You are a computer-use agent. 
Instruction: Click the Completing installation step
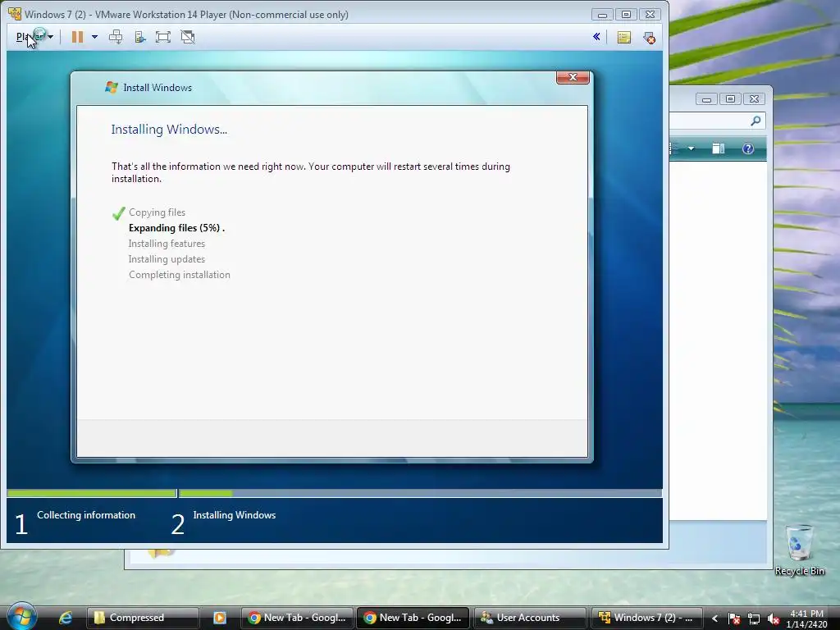(x=180, y=274)
